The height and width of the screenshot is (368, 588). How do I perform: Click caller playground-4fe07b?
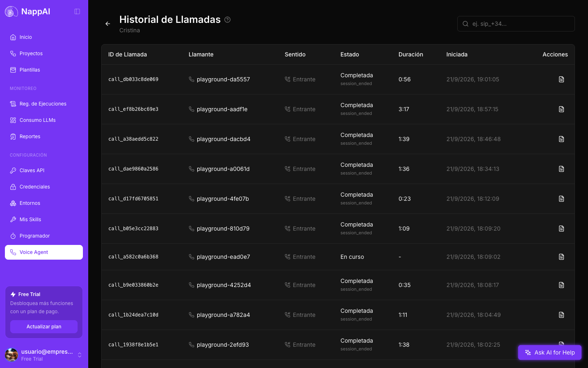pos(223,199)
